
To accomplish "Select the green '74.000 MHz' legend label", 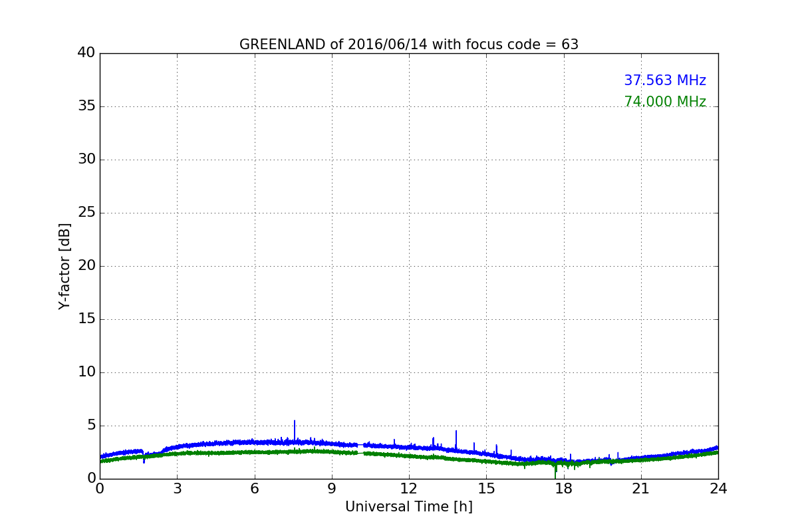I will pyautogui.click(x=665, y=102).
